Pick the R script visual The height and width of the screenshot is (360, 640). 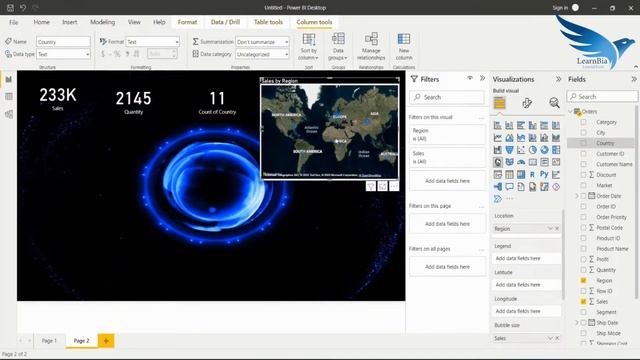point(533,174)
